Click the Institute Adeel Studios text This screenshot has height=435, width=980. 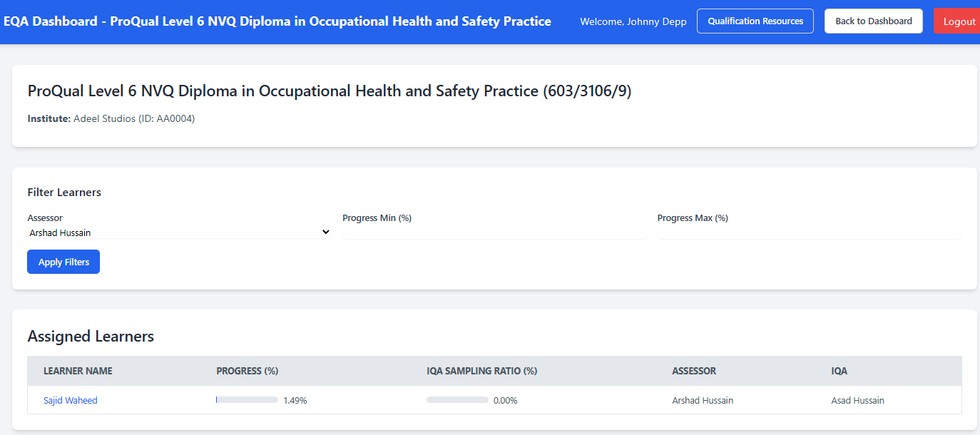111,119
